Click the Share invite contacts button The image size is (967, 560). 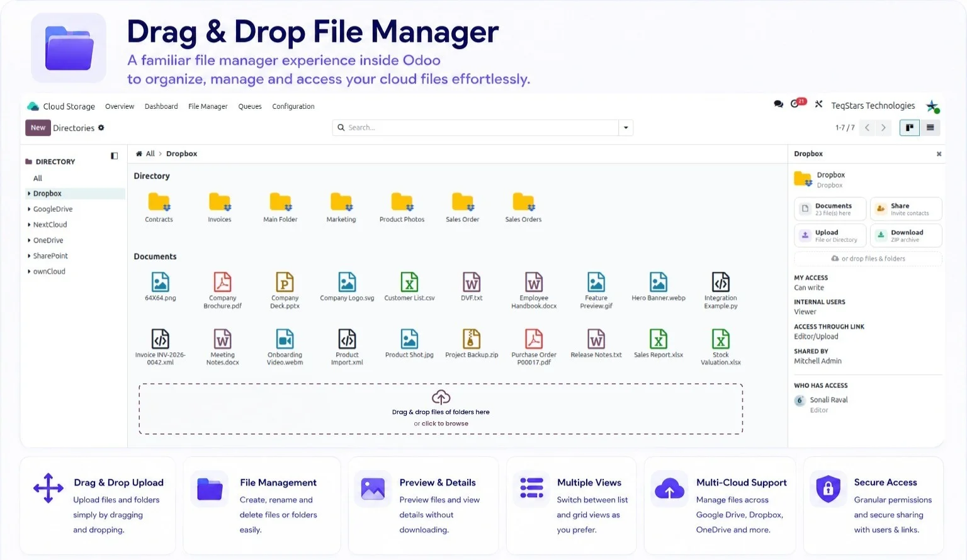[x=906, y=209]
